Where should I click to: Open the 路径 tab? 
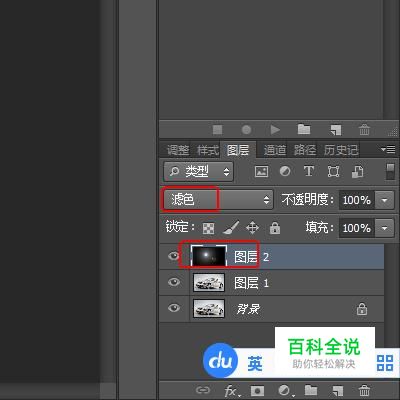pos(305,150)
